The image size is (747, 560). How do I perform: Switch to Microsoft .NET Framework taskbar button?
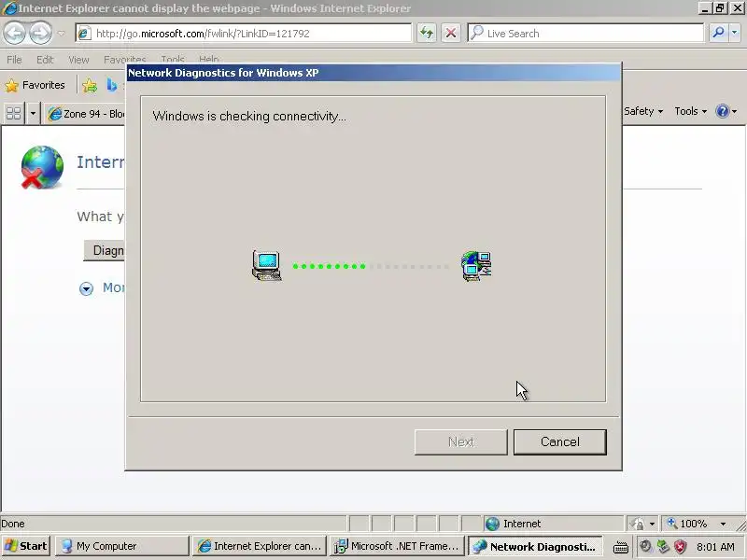(398, 546)
